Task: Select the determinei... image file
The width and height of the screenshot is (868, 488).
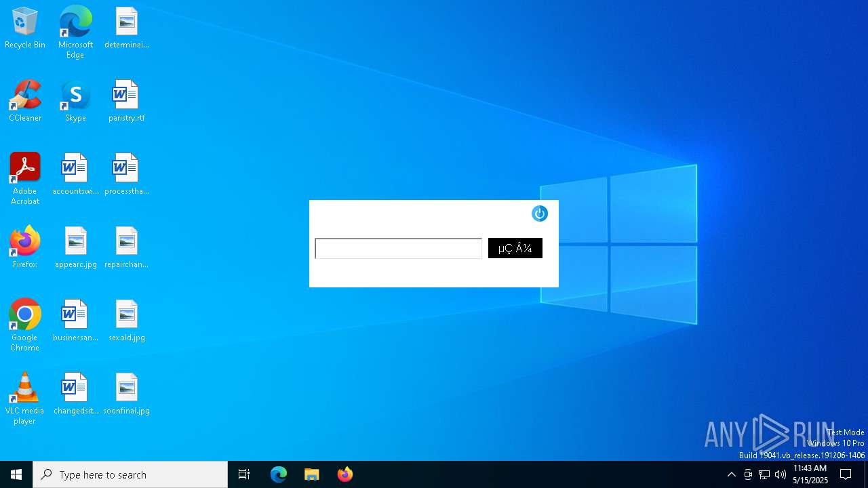Action: [x=126, y=28]
